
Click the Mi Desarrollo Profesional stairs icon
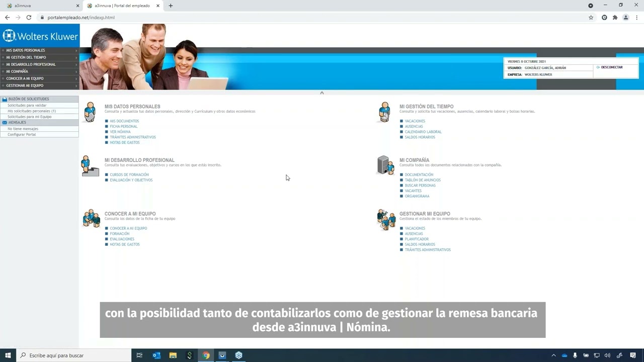point(90,166)
